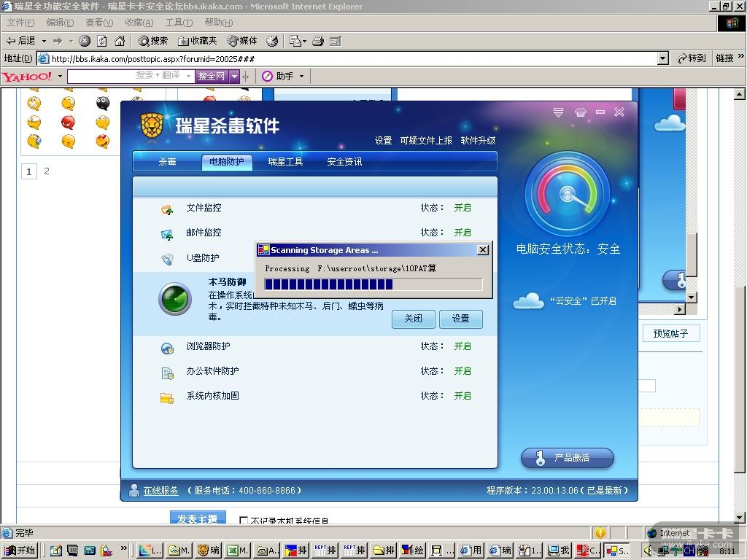
Task: Click the IE Back arrow icon
Action: click(10, 41)
